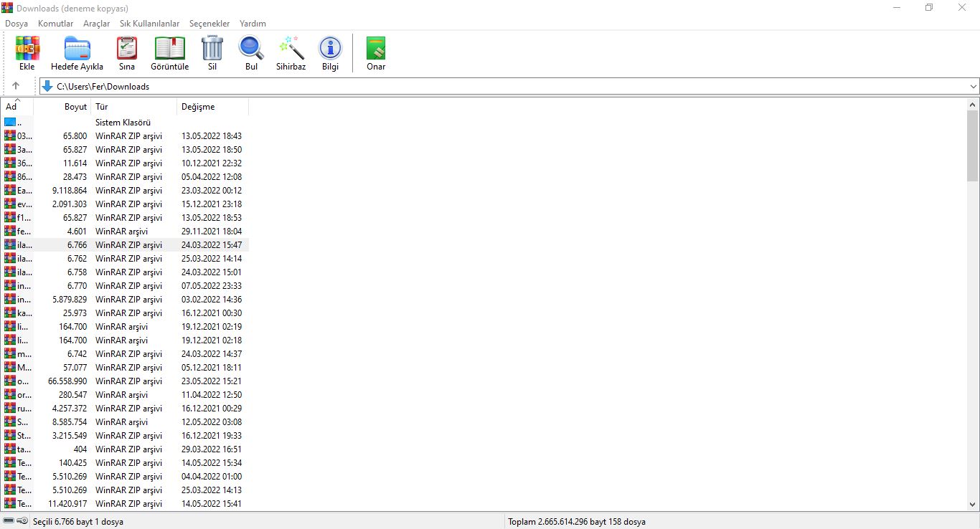
Task: Click 'Toplam 2.665.614.296 bayt 158 dosya' status text
Action: pos(576,522)
